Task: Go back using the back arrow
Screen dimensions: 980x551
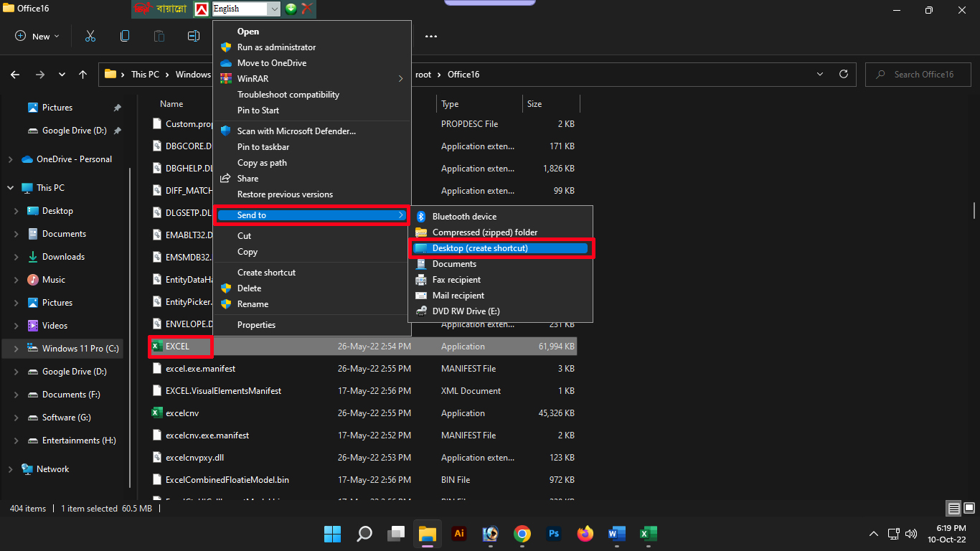Action: [16, 74]
